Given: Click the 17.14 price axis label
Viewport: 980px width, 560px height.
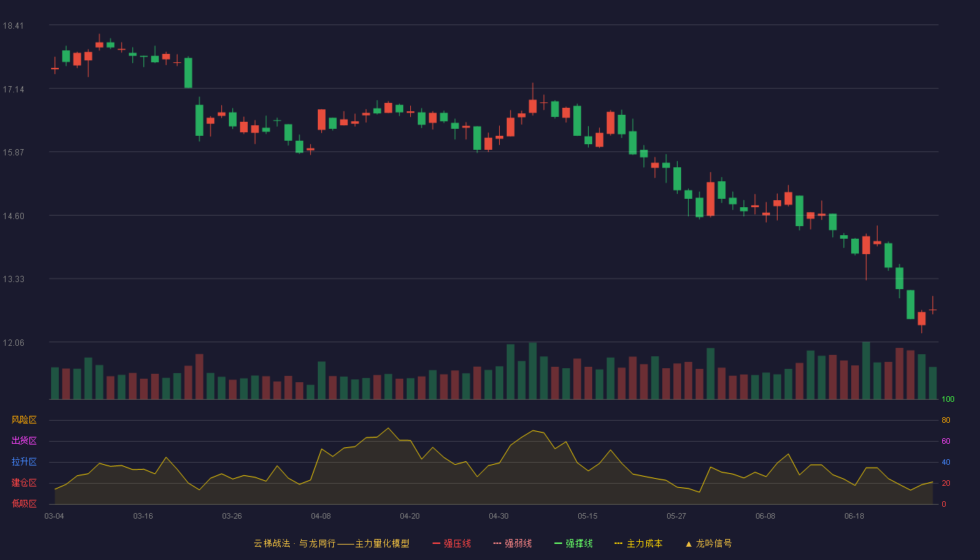Looking at the screenshot, I should click(13, 90).
